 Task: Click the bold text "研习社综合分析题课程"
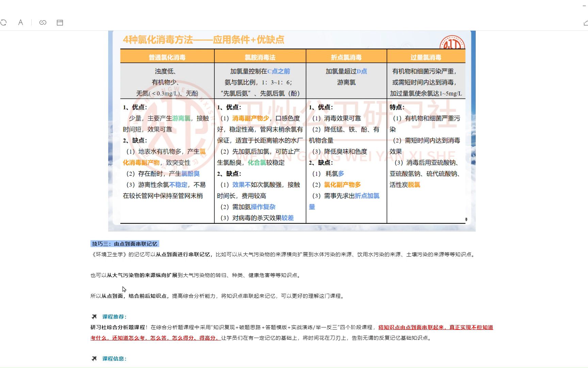point(118,327)
